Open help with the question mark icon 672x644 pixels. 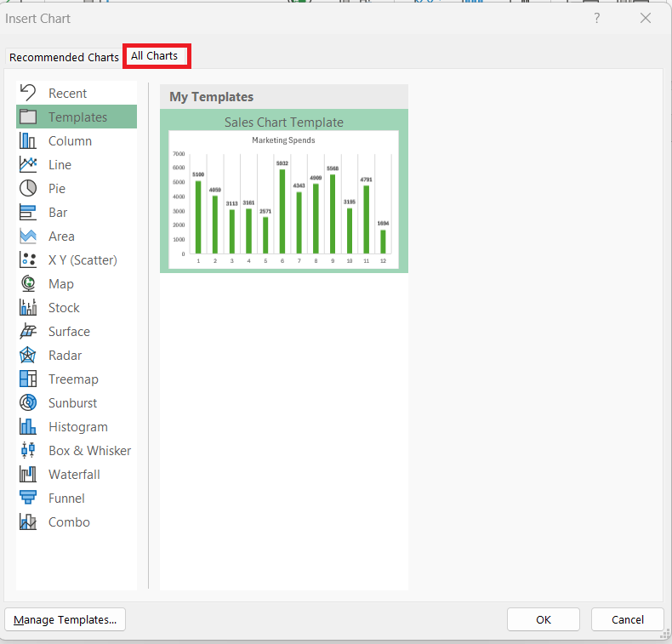click(597, 18)
